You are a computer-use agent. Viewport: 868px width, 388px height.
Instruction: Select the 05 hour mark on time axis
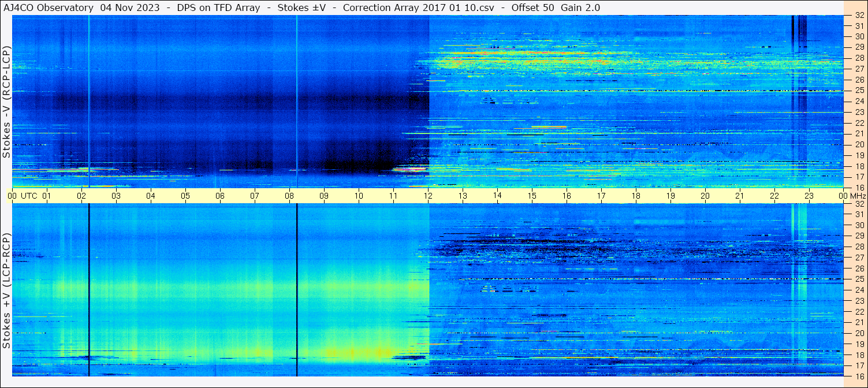click(x=185, y=196)
